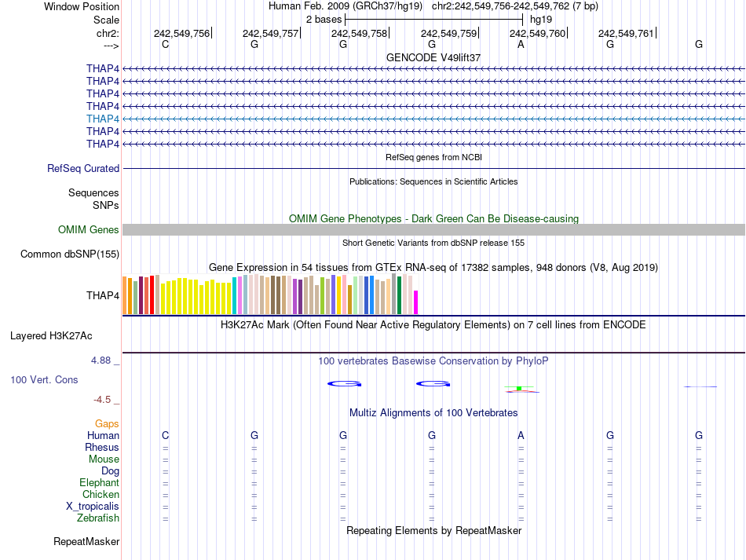
Task: Click the 2 bases scale bar
Action: pyautogui.click(x=433, y=18)
